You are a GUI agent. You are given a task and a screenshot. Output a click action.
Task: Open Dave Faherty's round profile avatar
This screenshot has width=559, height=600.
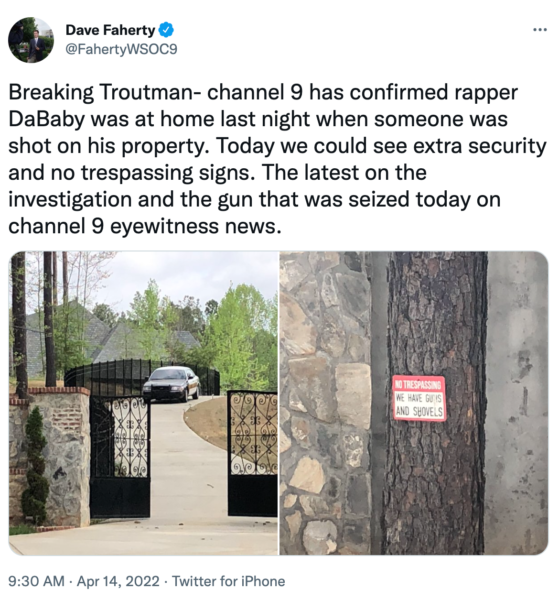pyautogui.click(x=31, y=40)
